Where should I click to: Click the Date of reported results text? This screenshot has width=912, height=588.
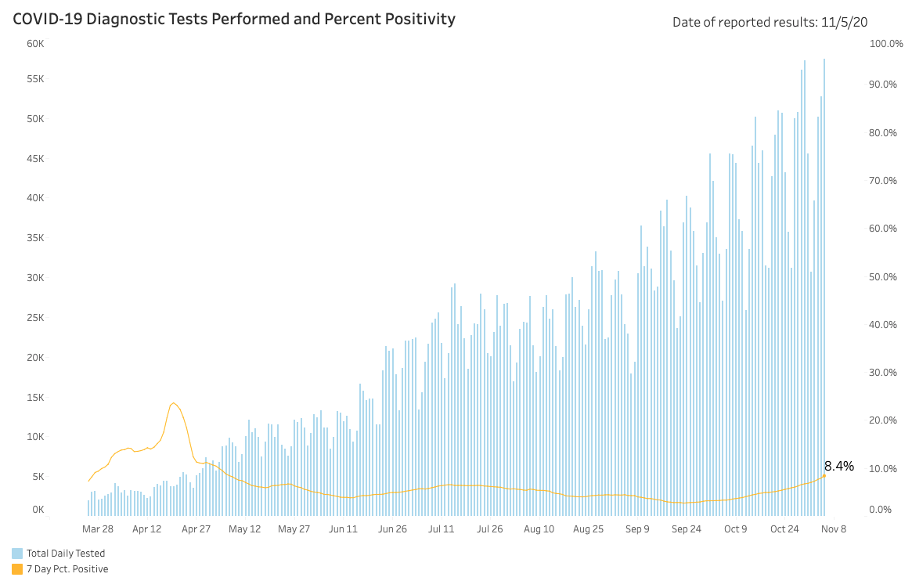[770, 22]
